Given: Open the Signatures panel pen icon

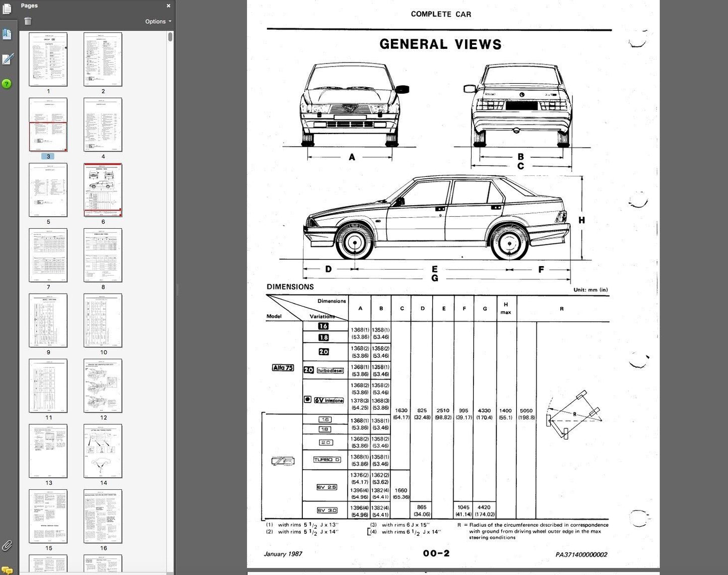Looking at the screenshot, I should 7,59.
